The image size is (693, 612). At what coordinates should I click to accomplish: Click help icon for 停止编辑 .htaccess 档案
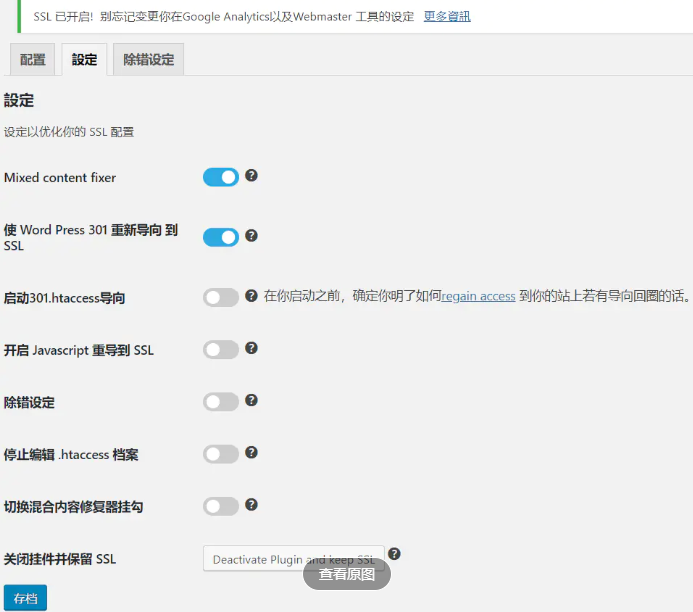tap(251, 452)
